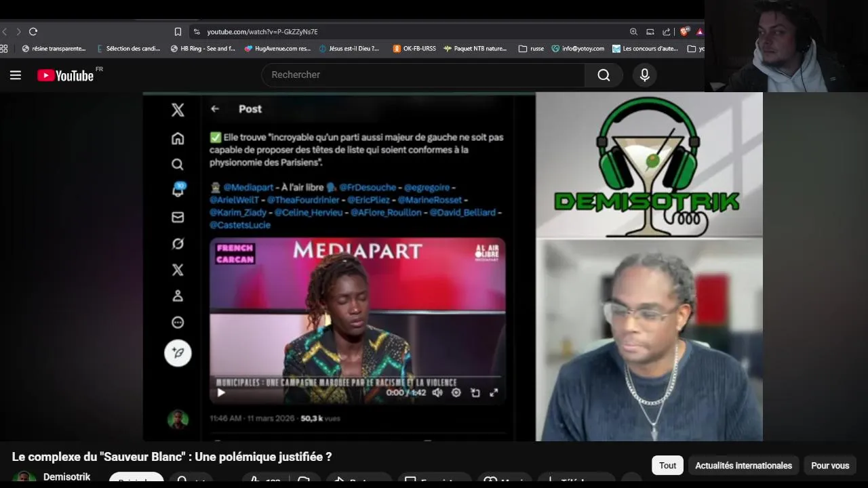This screenshot has height=488, width=868.
Task: Click the X logo in the video's sidebar
Action: point(178,110)
